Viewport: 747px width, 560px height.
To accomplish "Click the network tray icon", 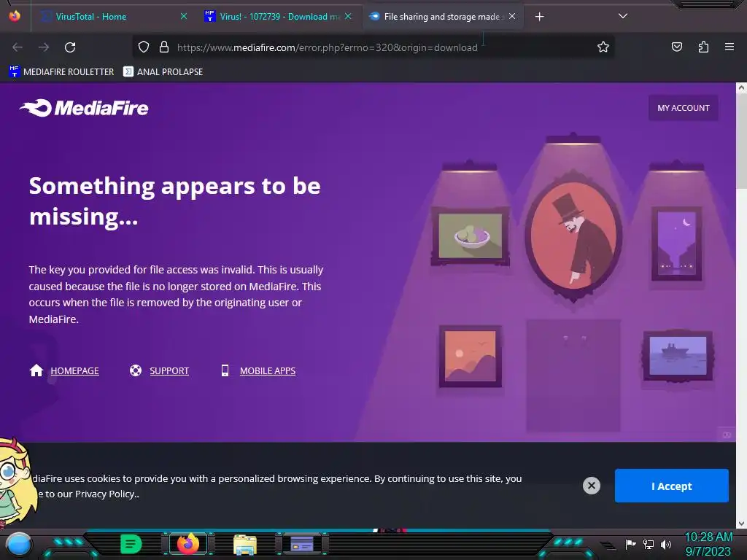I will click(649, 544).
